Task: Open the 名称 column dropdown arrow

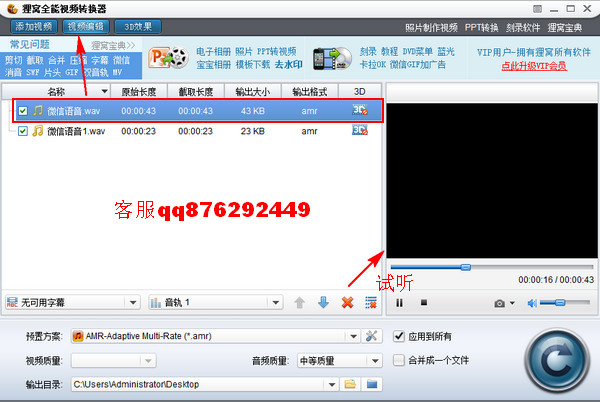Action: (x=104, y=91)
